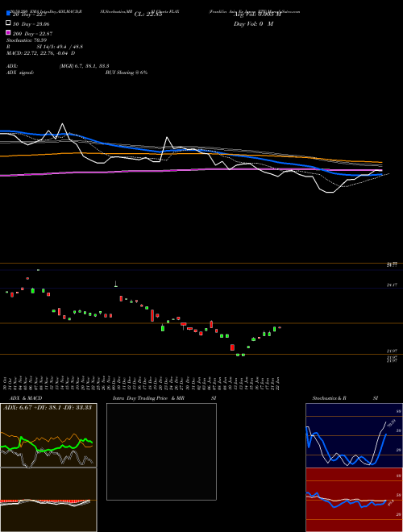Image resolution: width=403 pixels, height=532 pixels.
Task: Click the white 50 Day legend swatch
Action: 8,23
